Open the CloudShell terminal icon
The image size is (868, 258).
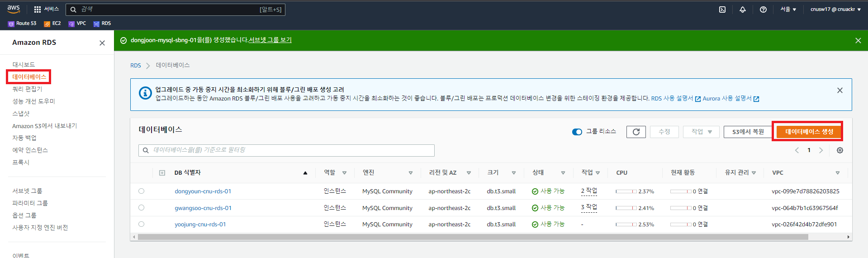coord(722,10)
